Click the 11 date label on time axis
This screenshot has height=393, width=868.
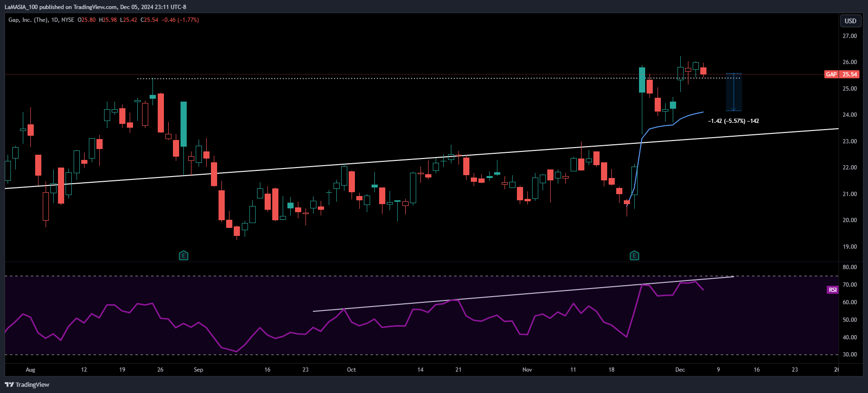click(573, 370)
